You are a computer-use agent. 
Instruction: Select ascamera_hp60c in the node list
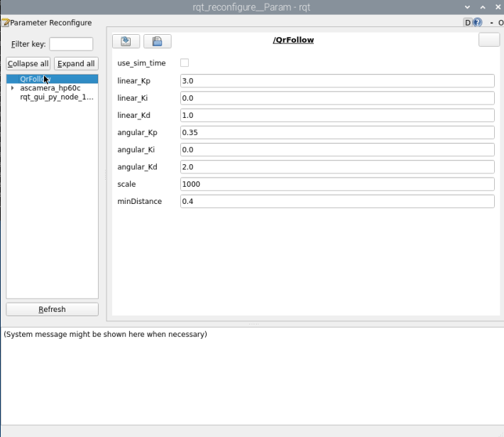coord(50,88)
